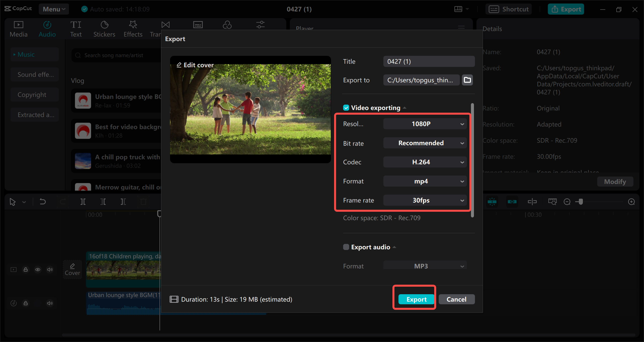The width and height of the screenshot is (644, 342).
Task: Open the Frame rate dropdown showing 30fps
Action: (x=425, y=200)
